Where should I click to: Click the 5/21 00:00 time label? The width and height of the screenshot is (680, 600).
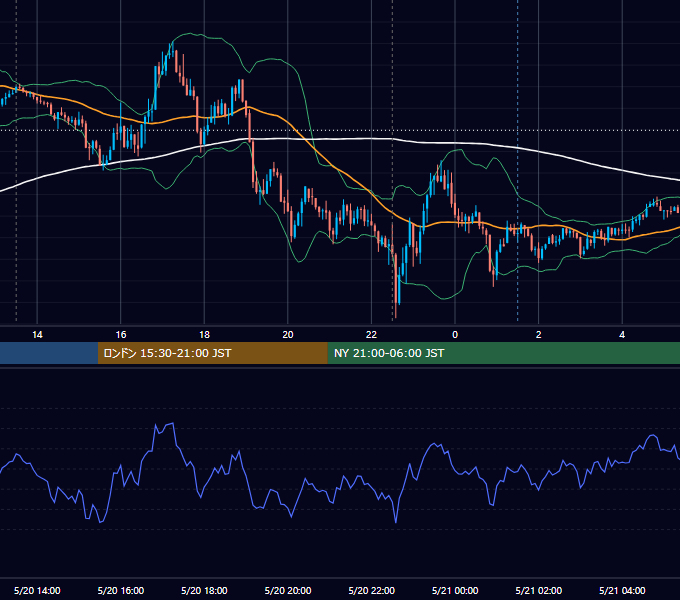(x=455, y=590)
